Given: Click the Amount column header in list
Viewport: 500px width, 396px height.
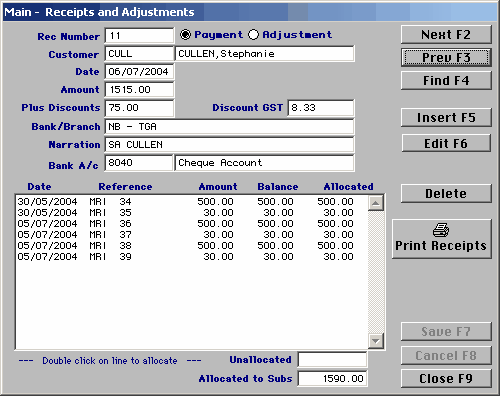Looking at the screenshot, I should [218, 187].
